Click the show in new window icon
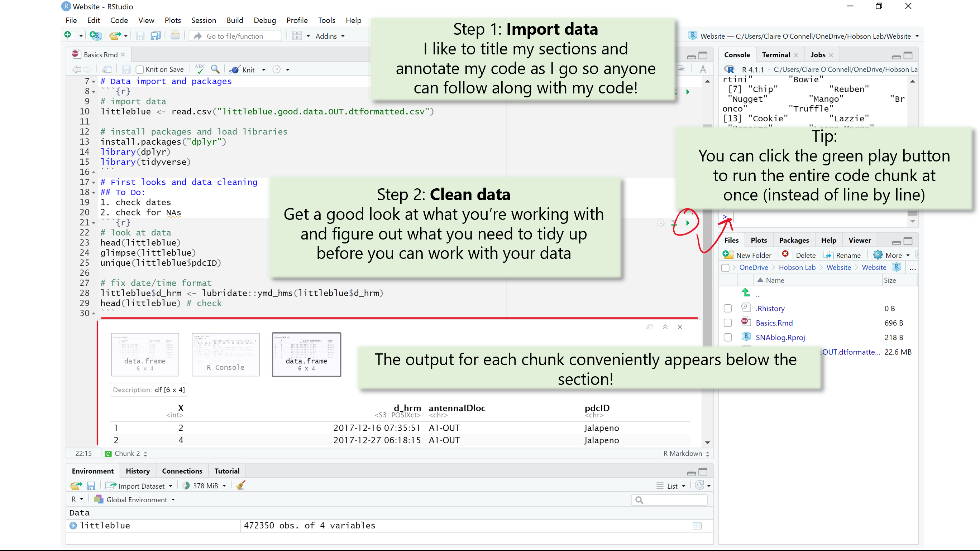Screen dimensions: 980x551 click(106, 69)
